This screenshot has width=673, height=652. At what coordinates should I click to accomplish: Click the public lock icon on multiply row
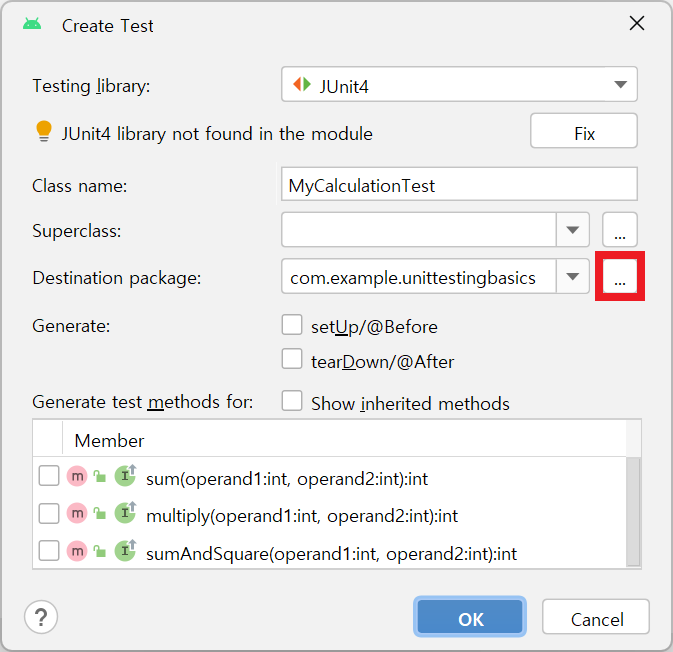100,513
